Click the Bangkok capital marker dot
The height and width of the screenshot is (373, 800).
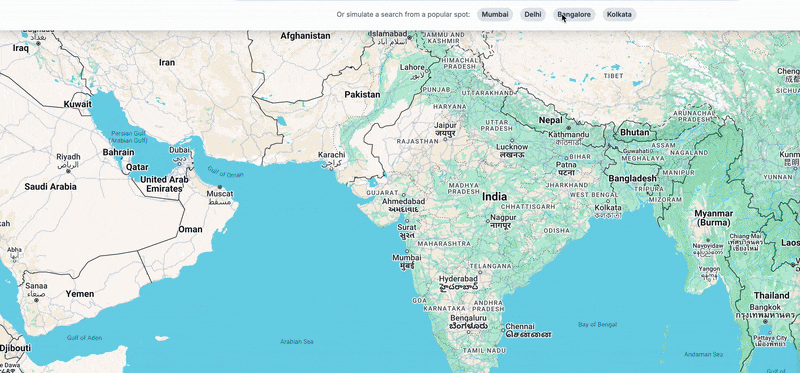(x=765, y=321)
